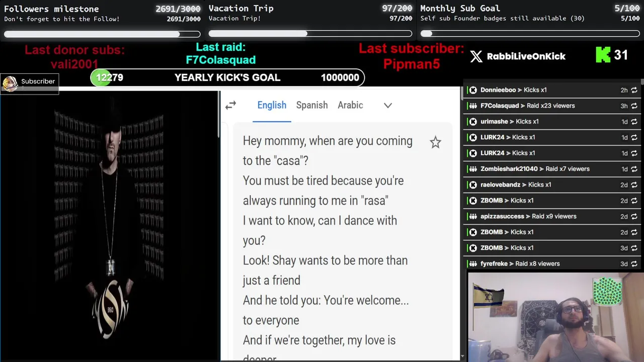Click the 12279 green goal counter

[109, 77]
